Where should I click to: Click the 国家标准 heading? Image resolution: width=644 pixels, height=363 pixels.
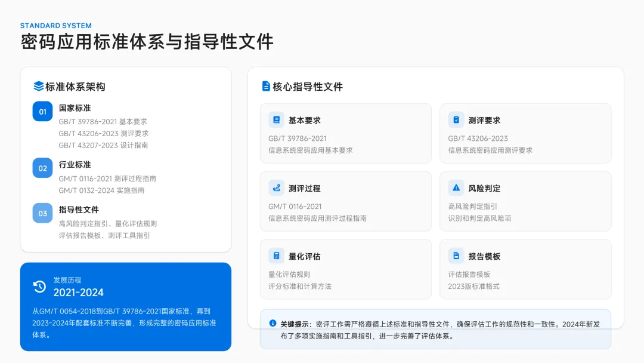[75, 108]
